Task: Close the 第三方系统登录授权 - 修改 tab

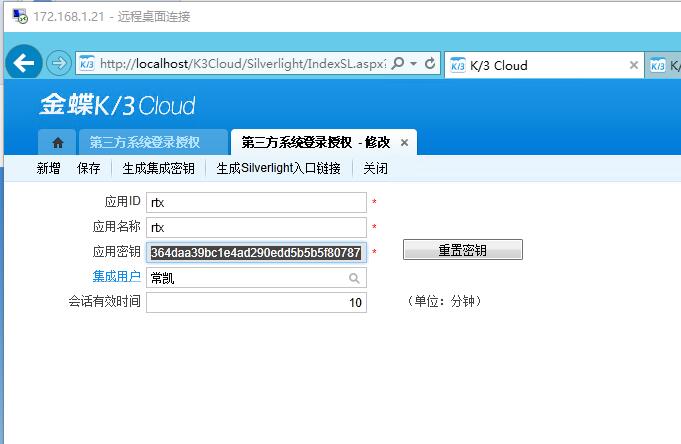Action: 404,142
